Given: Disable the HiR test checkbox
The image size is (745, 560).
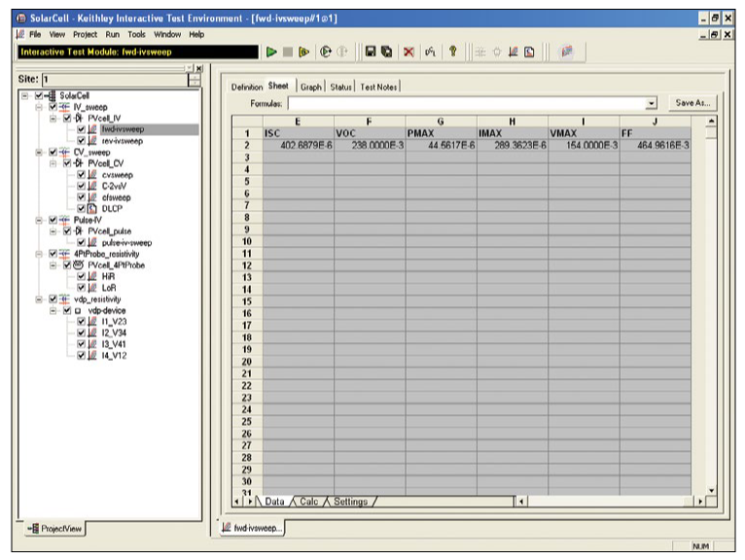Looking at the screenshot, I should (x=82, y=277).
